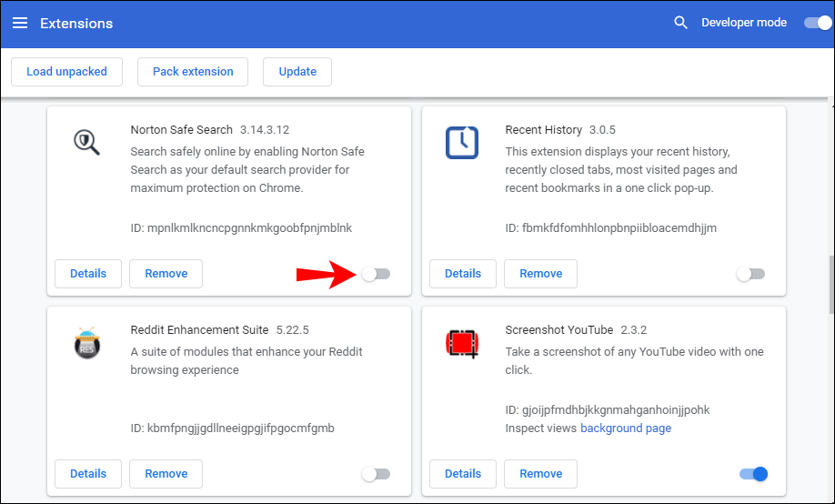Enable the Norton Safe Search extension

[x=376, y=274]
